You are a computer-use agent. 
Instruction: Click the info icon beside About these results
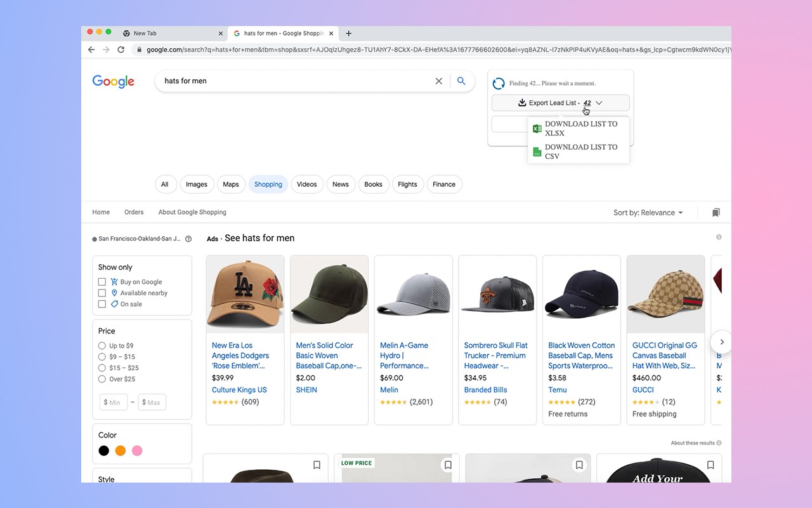coord(719,443)
